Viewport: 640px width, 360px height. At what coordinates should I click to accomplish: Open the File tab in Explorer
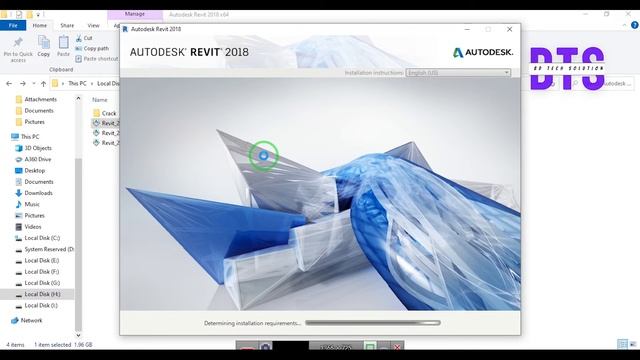pos(13,25)
